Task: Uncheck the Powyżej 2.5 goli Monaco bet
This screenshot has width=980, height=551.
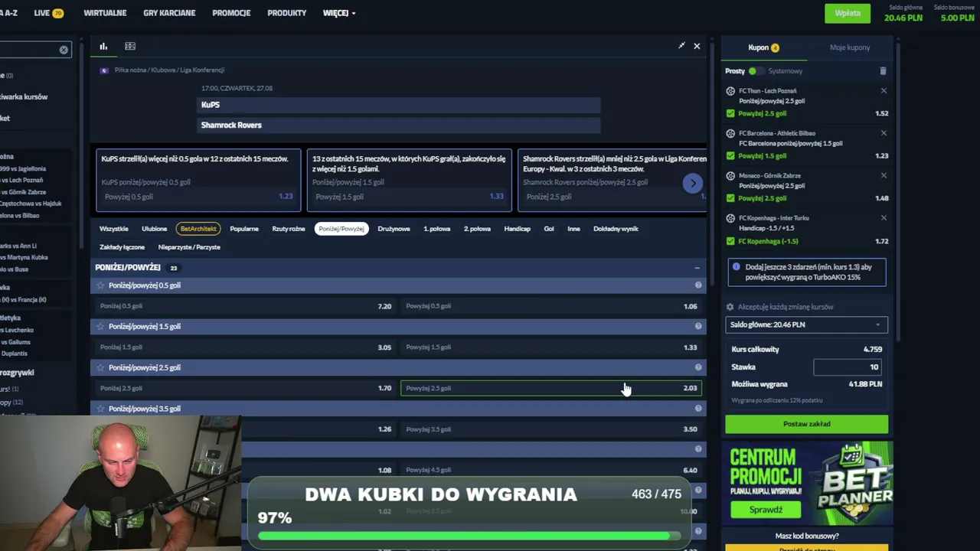Action: coord(730,198)
